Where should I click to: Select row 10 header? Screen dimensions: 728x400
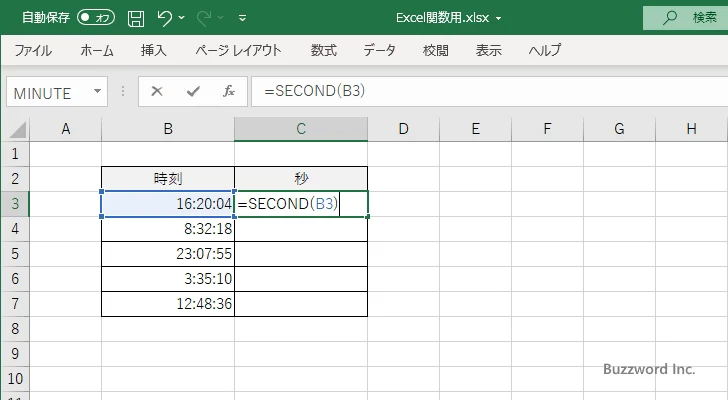point(15,379)
